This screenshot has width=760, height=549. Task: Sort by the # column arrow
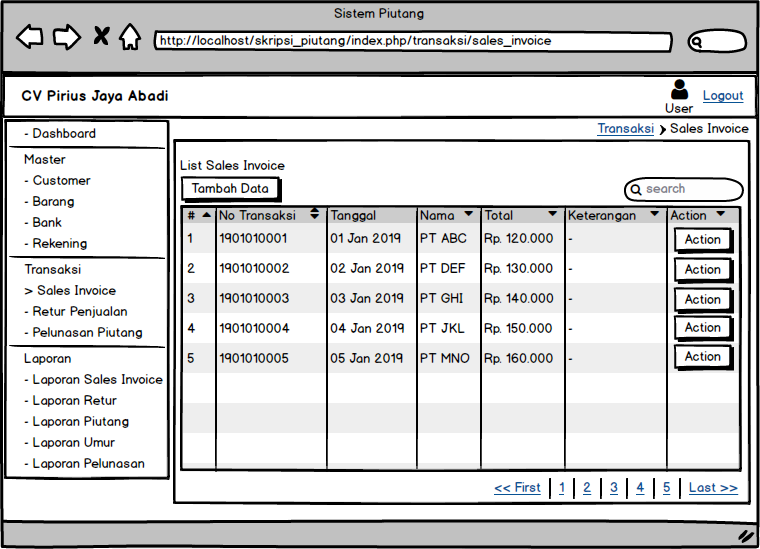(207, 215)
